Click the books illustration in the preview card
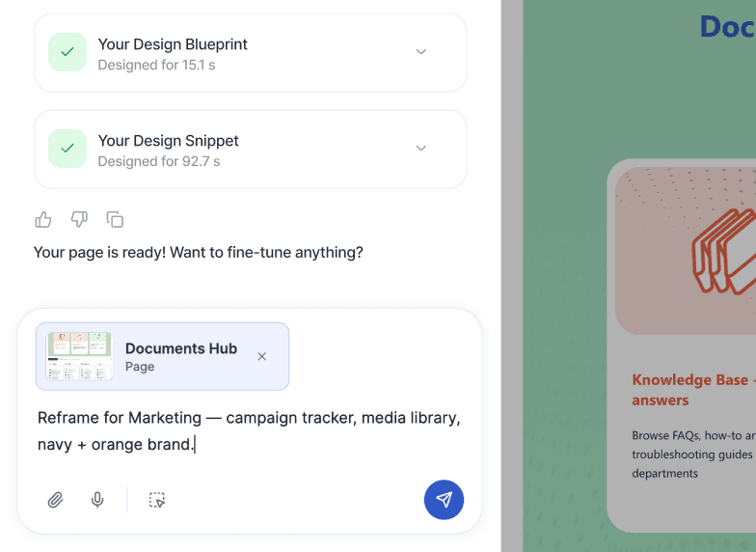756x552 pixels. pos(725,251)
